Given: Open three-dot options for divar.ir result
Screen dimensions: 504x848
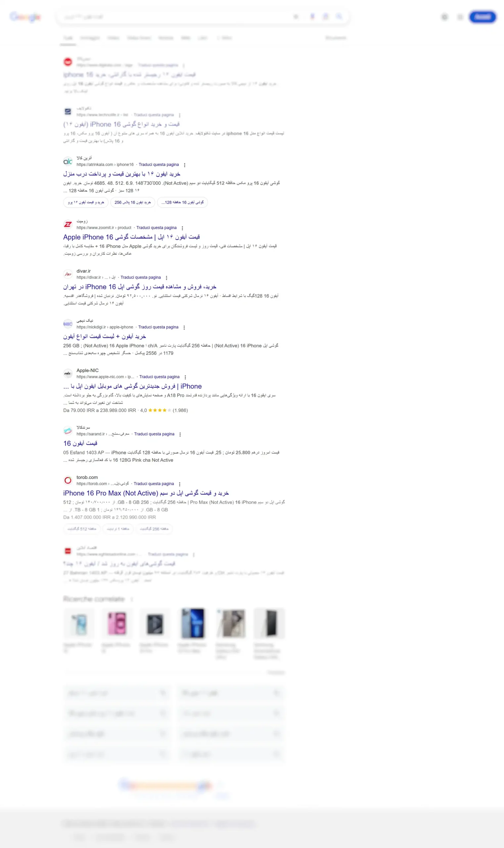Looking at the screenshot, I should click(x=166, y=278).
